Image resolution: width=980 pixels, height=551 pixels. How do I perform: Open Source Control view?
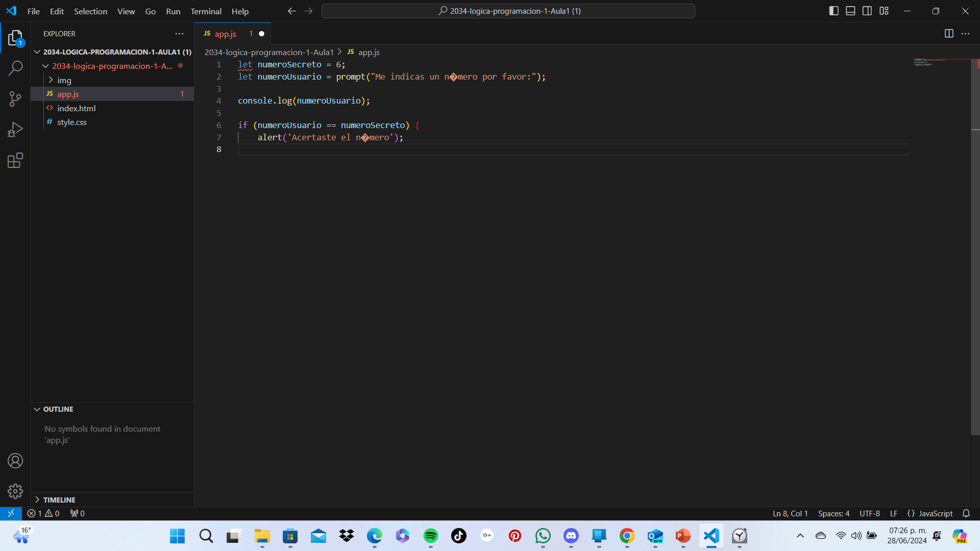[15, 98]
